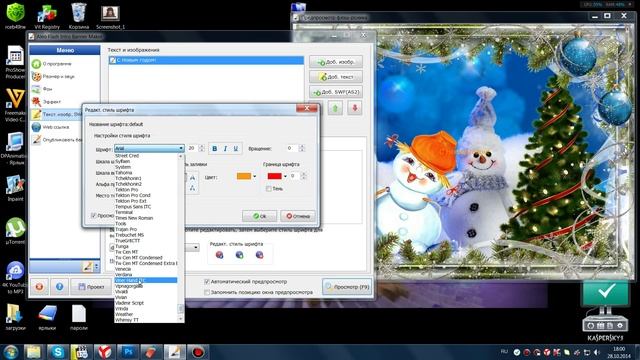Screen dimensions: 640x360
Task: Click the Bold formatting icon
Action: [215, 149]
